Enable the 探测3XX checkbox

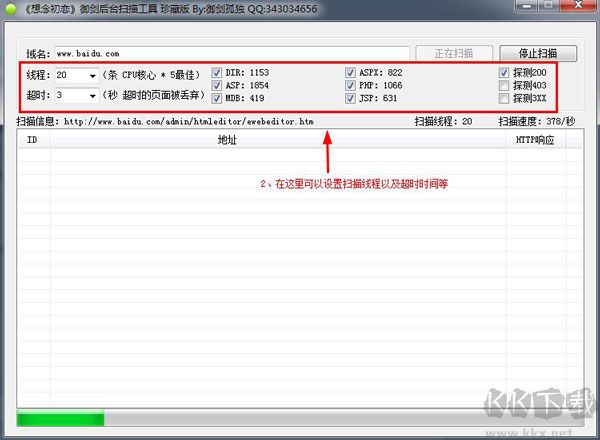pos(505,99)
